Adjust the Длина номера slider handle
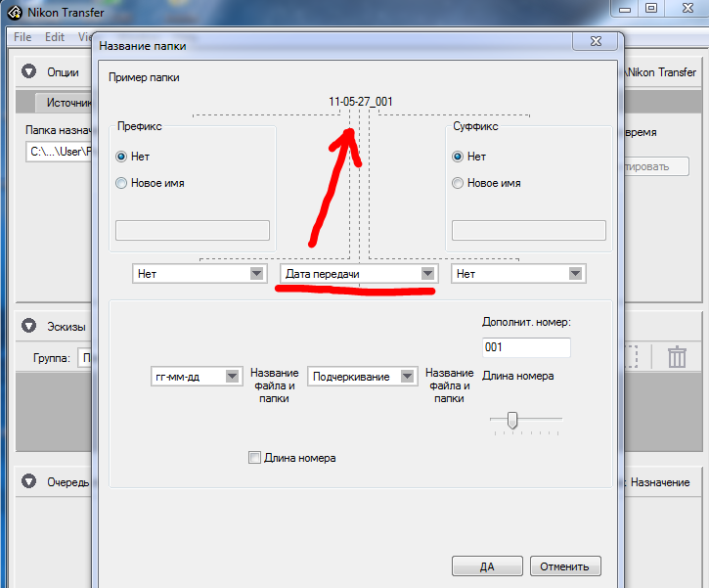 (x=511, y=420)
